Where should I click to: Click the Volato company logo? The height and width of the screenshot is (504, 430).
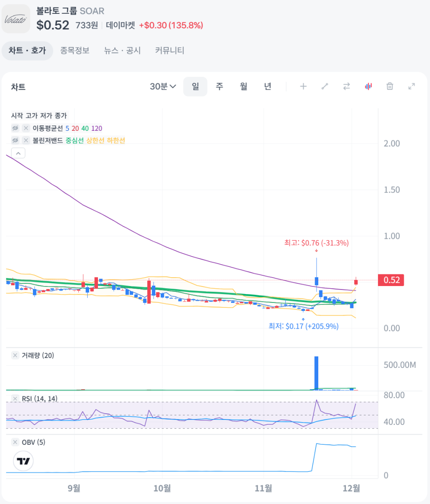pos(16,19)
